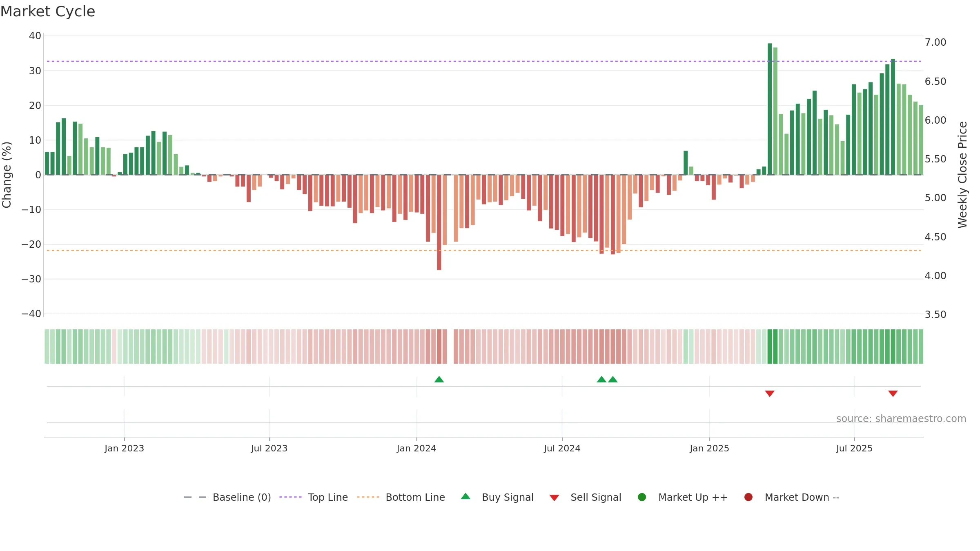Click the Jan 2023 axis label
Screen dimensions: 980x551
coord(124,448)
